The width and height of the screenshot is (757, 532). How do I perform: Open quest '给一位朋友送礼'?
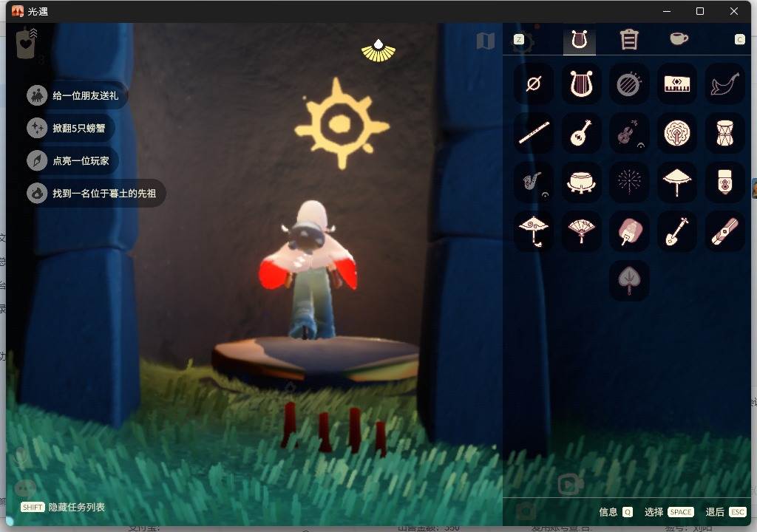pyautogui.click(x=77, y=95)
